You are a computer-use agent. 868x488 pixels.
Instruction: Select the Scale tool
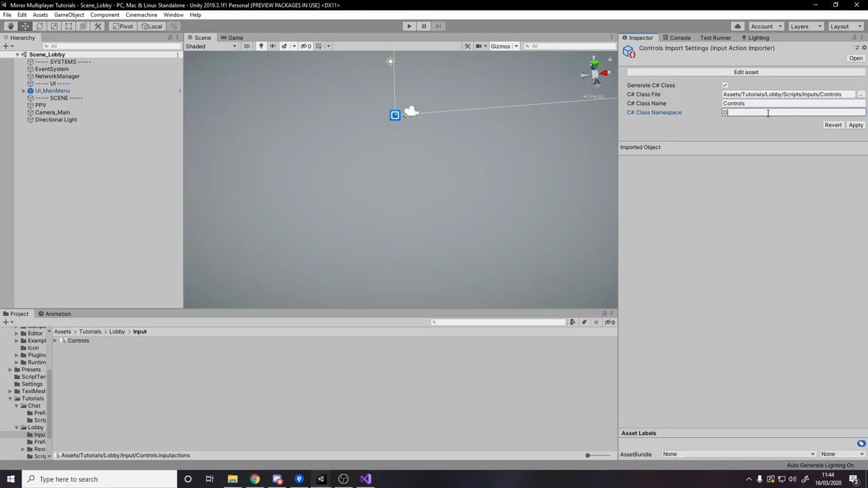(54, 26)
